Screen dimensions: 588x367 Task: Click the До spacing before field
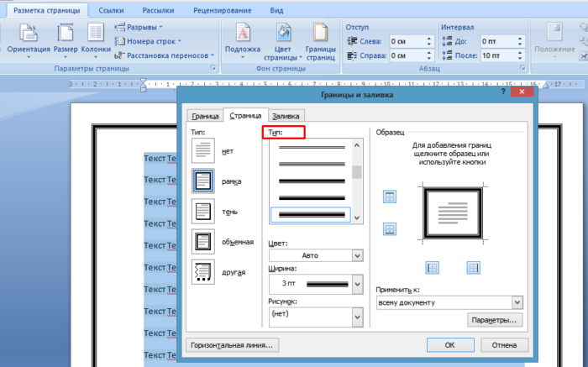click(x=499, y=41)
